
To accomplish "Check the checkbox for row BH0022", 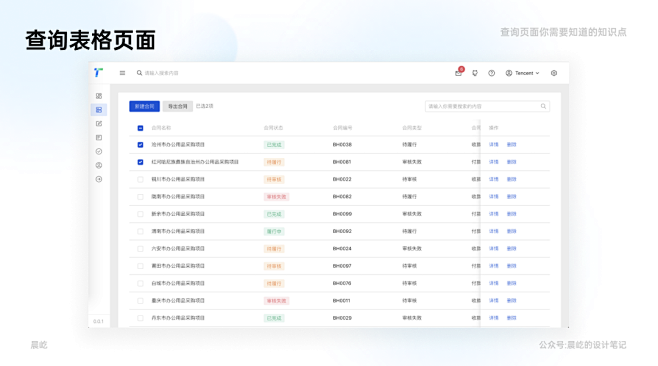I will coord(140,180).
